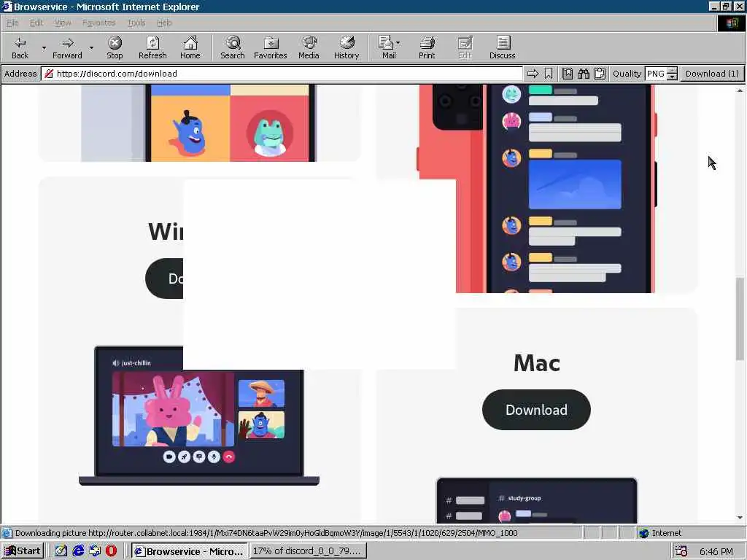Click the Windows flag throbber logo
The width and height of the screenshot is (747, 560).
point(731,23)
